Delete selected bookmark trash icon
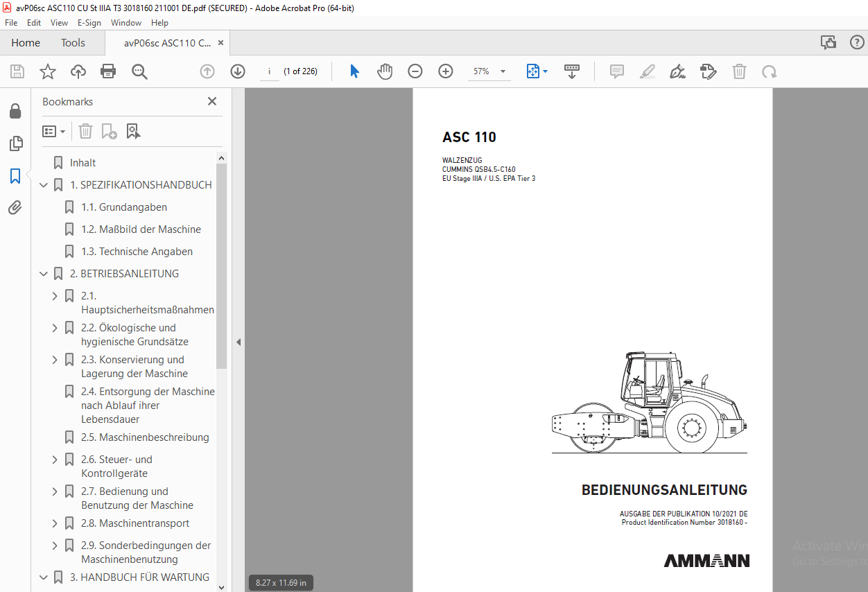The image size is (868, 592). pos(85,131)
